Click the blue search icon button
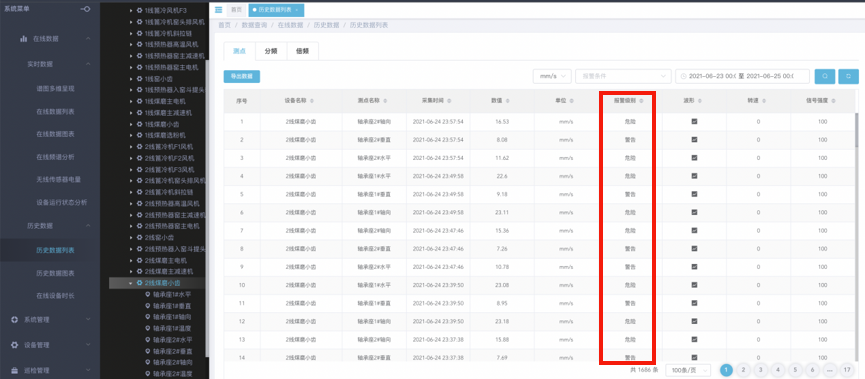Image resolution: width=865 pixels, height=379 pixels. [x=824, y=77]
